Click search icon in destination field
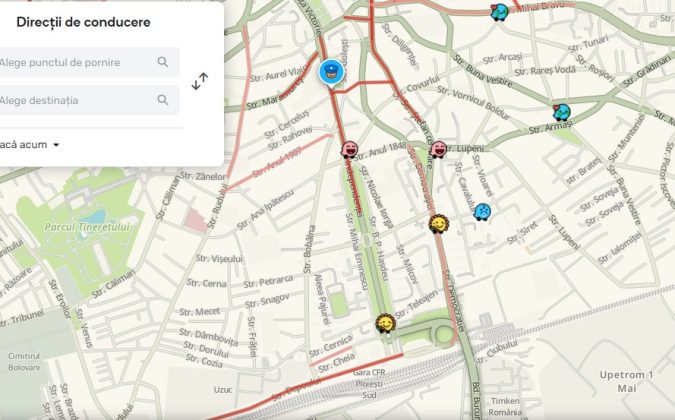675x420 pixels. [x=163, y=100]
